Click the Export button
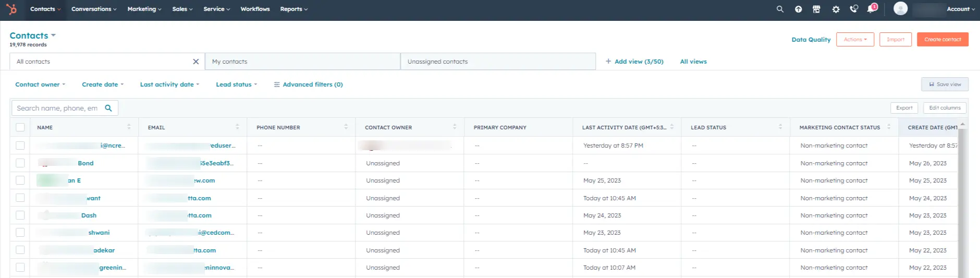The image size is (980, 278). (x=904, y=108)
